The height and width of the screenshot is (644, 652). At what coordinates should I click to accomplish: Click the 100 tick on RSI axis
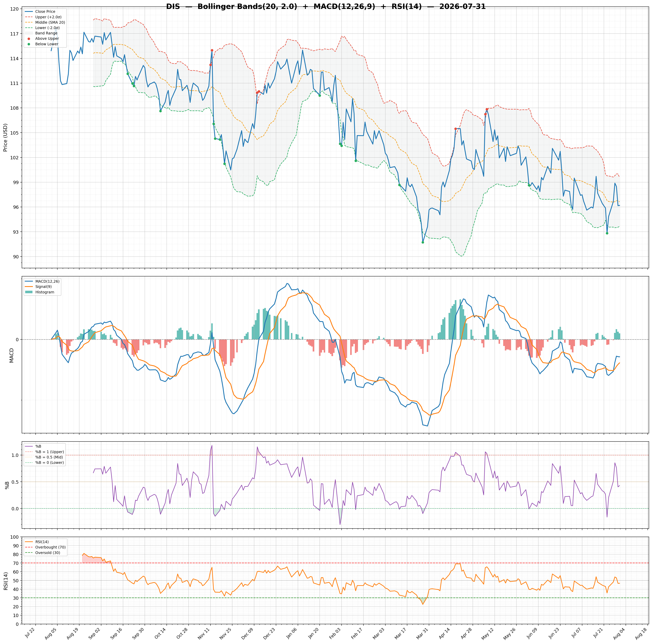point(14,537)
